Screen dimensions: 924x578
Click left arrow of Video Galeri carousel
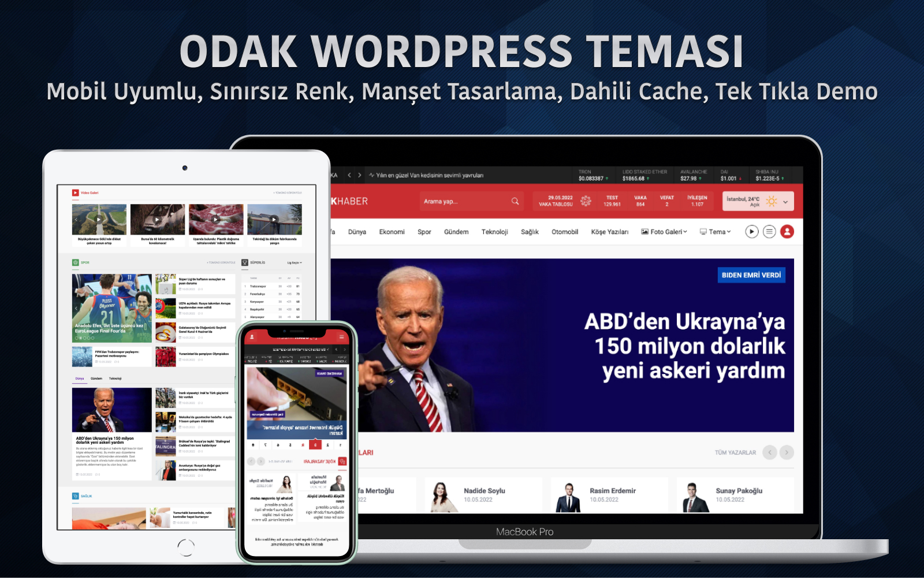tap(76, 220)
